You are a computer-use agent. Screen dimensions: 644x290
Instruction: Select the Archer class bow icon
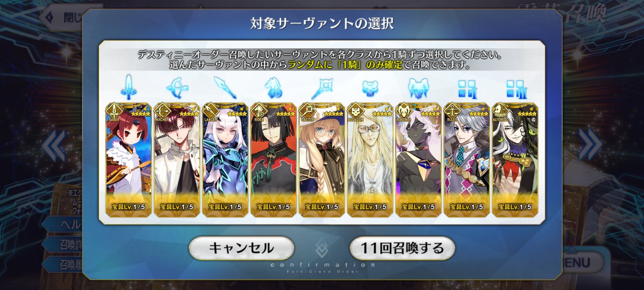tap(177, 88)
